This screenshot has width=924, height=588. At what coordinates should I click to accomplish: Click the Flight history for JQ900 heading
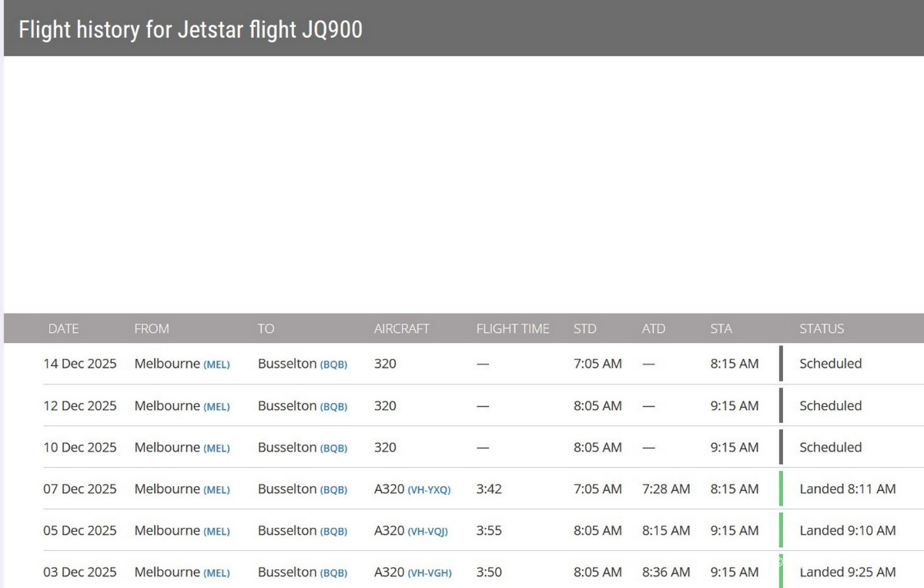[x=190, y=29]
